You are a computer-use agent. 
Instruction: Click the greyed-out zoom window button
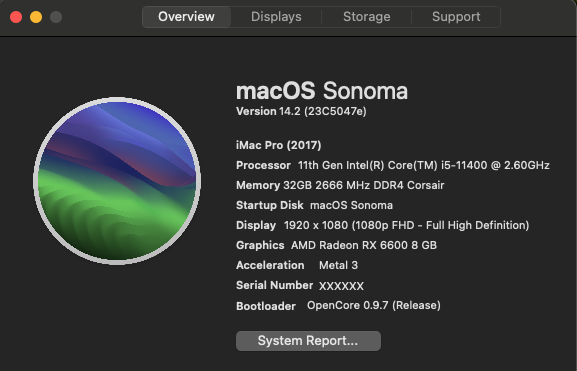tap(56, 17)
